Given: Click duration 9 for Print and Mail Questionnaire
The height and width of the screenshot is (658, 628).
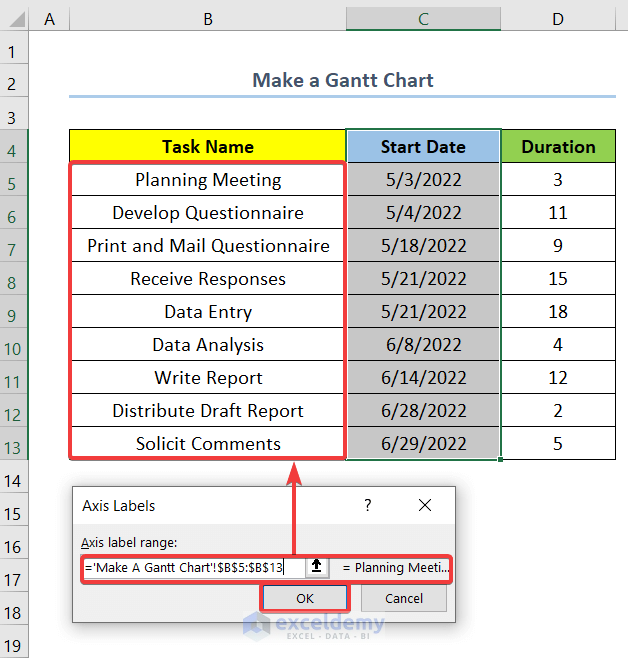Looking at the screenshot, I should (558, 245).
